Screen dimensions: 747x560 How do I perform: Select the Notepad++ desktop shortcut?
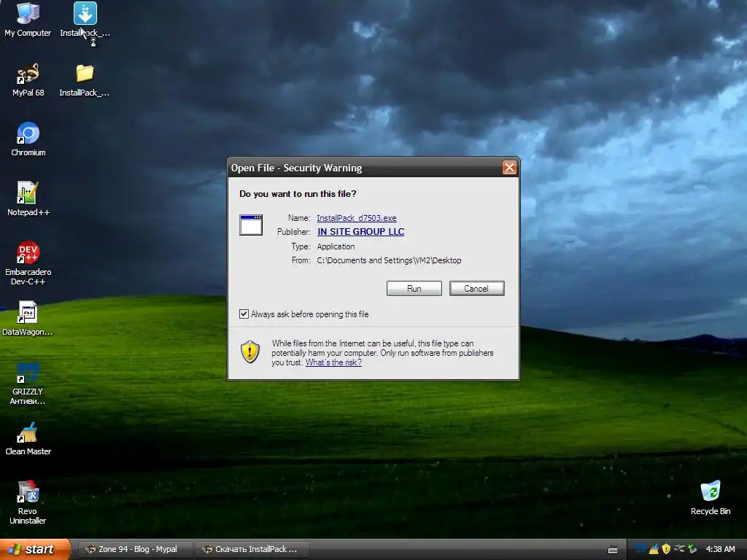tap(28, 198)
